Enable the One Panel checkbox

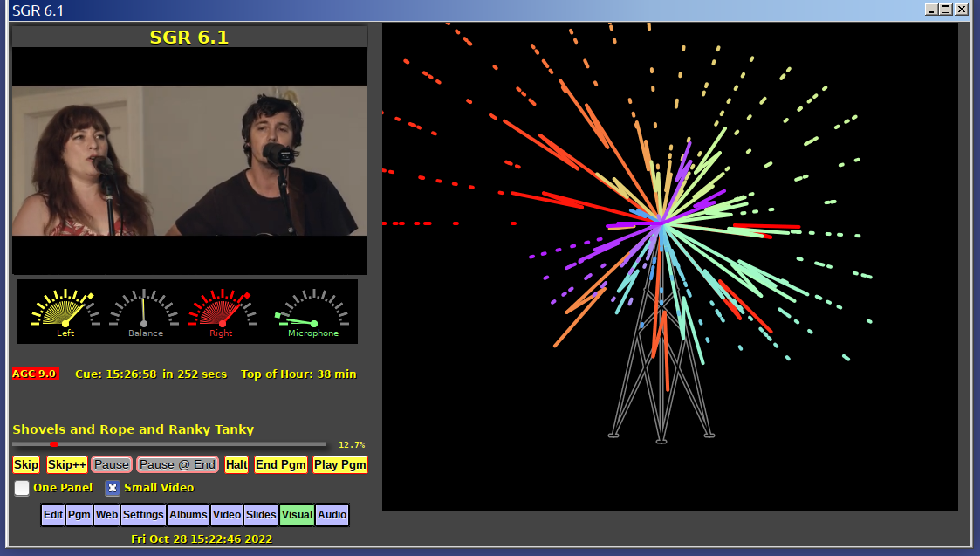tap(22, 488)
